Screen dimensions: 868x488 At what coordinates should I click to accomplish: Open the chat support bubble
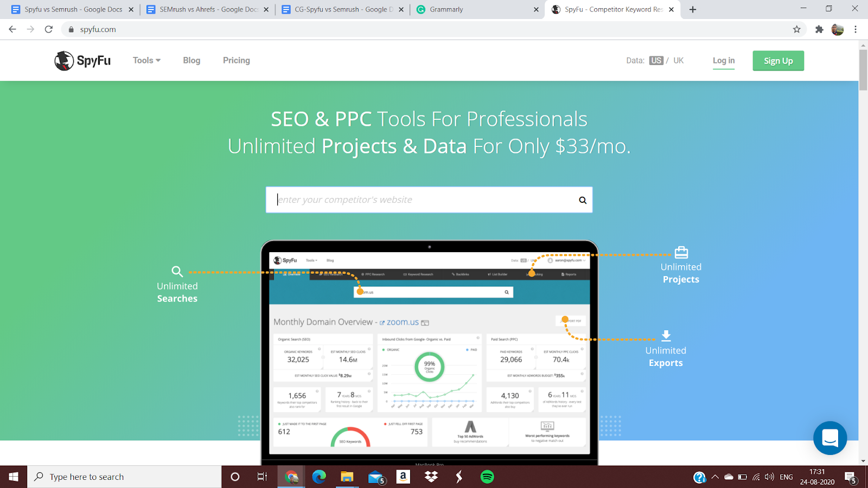[x=830, y=438]
